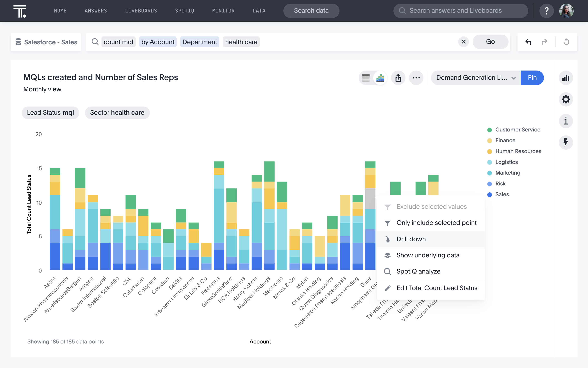Click the Aetna stacked bar

point(55,219)
